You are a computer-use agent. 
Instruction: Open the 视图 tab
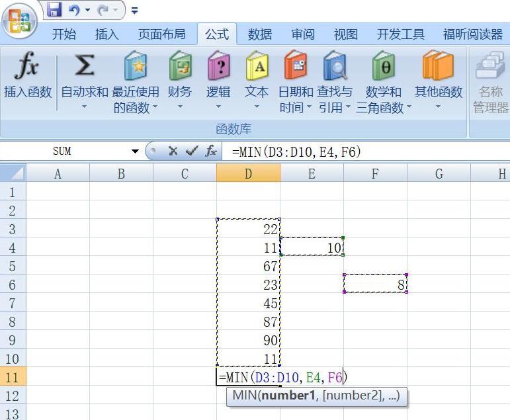tap(346, 34)
